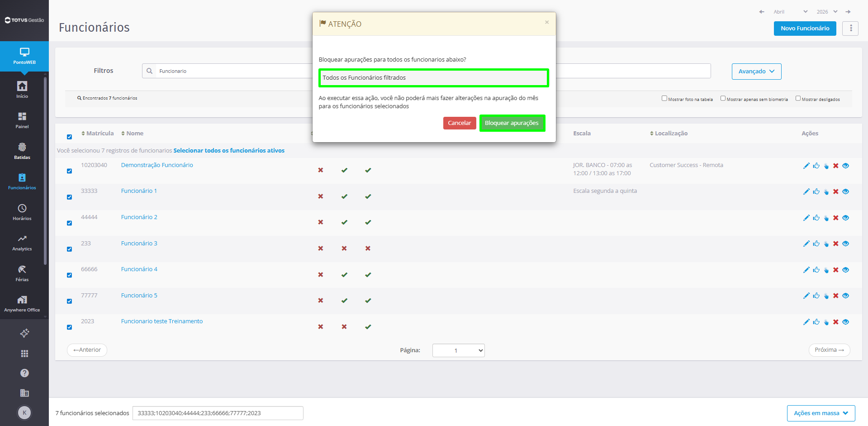Viewport: 868px width, 426px height.
Task: Sort by Matrícula column
Action: [x=97, y=134]
